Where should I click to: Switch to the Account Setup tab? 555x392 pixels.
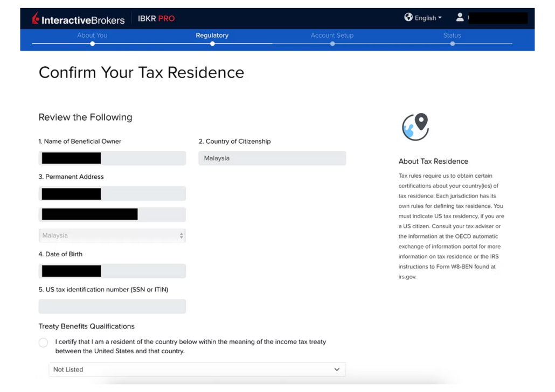332,36
